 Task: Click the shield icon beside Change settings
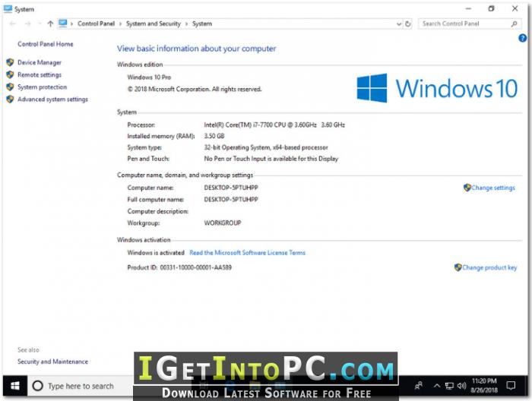point(467,188)
